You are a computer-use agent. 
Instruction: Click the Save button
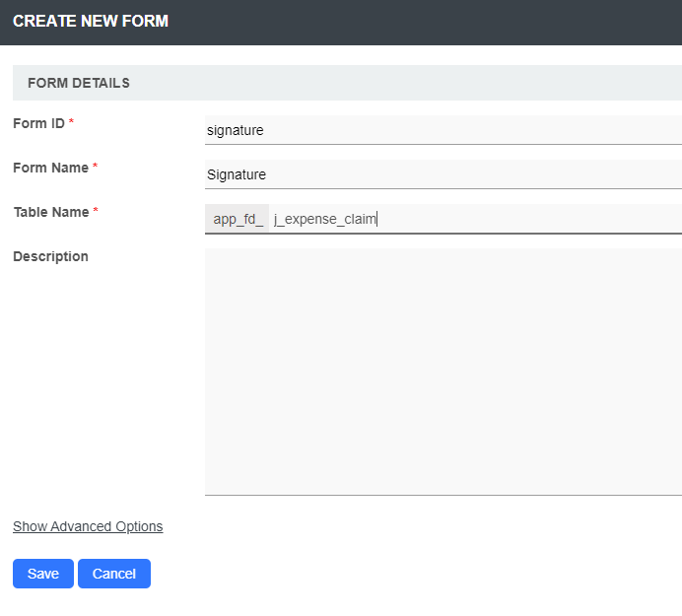pyautogui.click(x=42, y=574)
